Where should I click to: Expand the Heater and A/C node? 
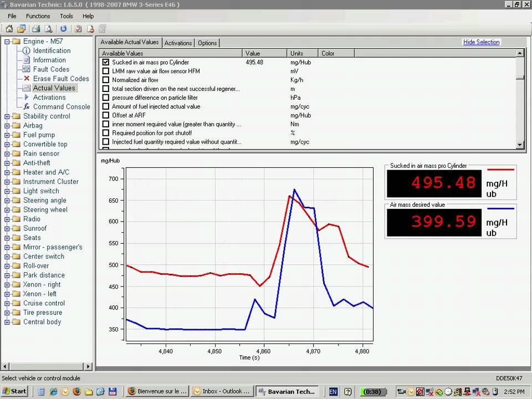pyautogui.click(x=7, y=173)
